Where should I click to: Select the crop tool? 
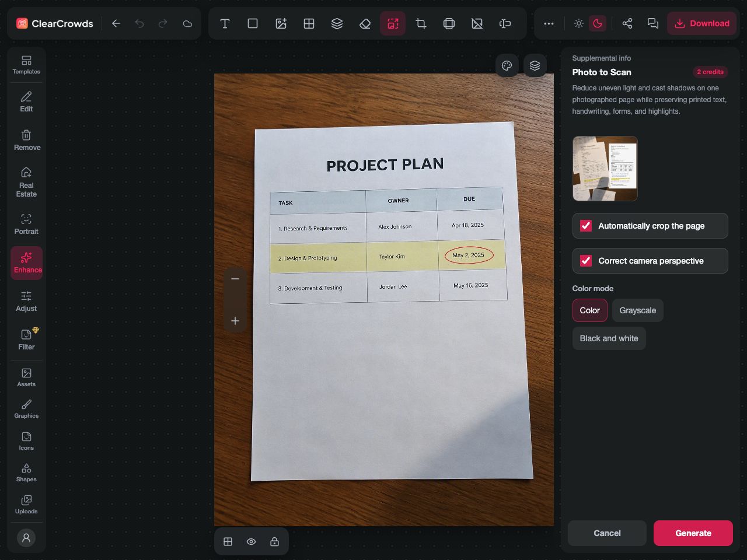(421, 23)
